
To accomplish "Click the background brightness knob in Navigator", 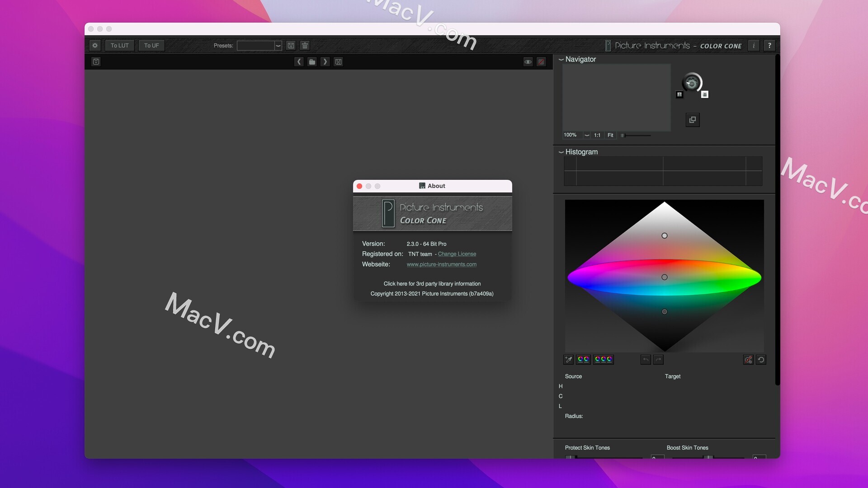I will (x=692, y=83).
